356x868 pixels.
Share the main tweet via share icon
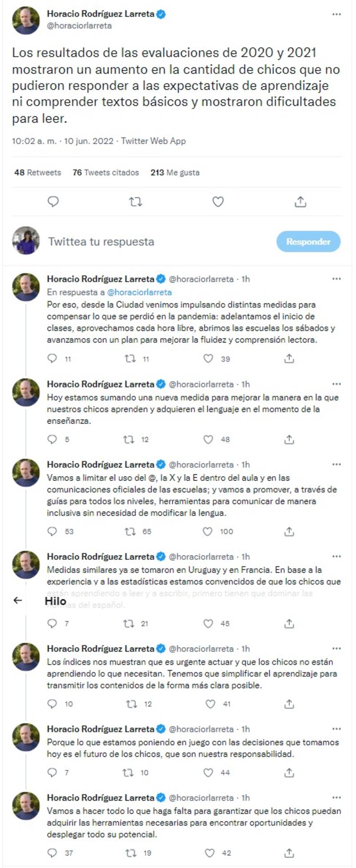[x=300, y=202]
